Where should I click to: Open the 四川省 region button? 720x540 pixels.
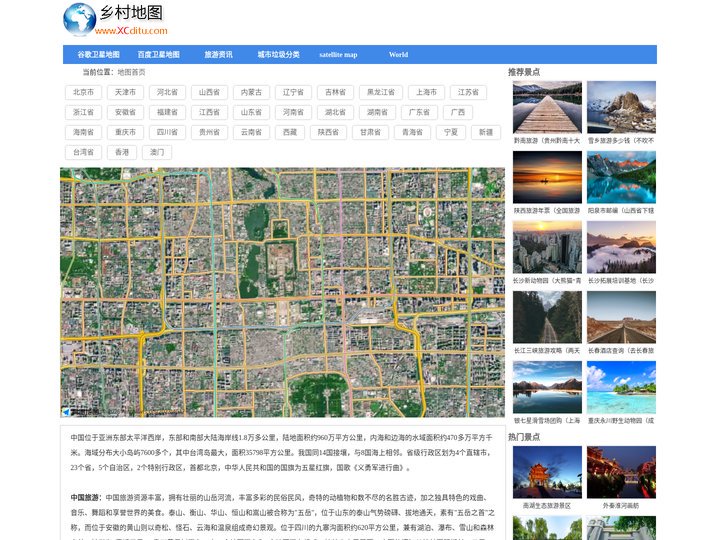pyautogui.click(x=167, y=132)
